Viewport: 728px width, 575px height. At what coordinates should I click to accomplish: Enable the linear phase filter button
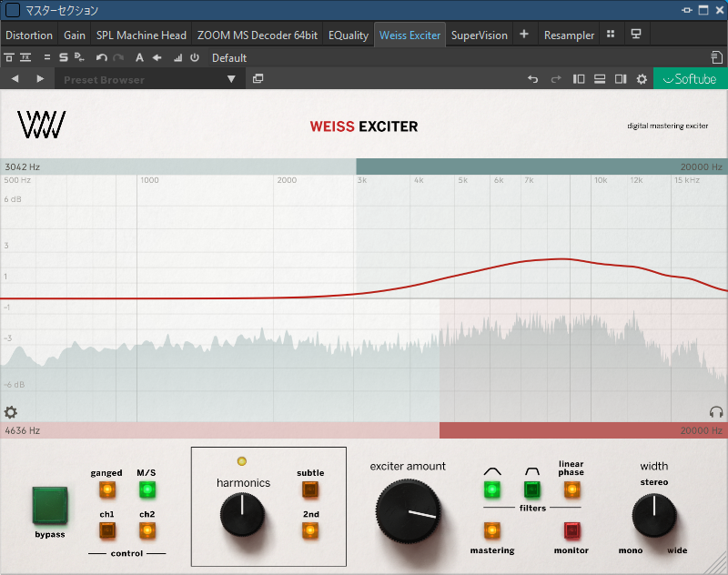pyautogui.click(x=571, y=490)
